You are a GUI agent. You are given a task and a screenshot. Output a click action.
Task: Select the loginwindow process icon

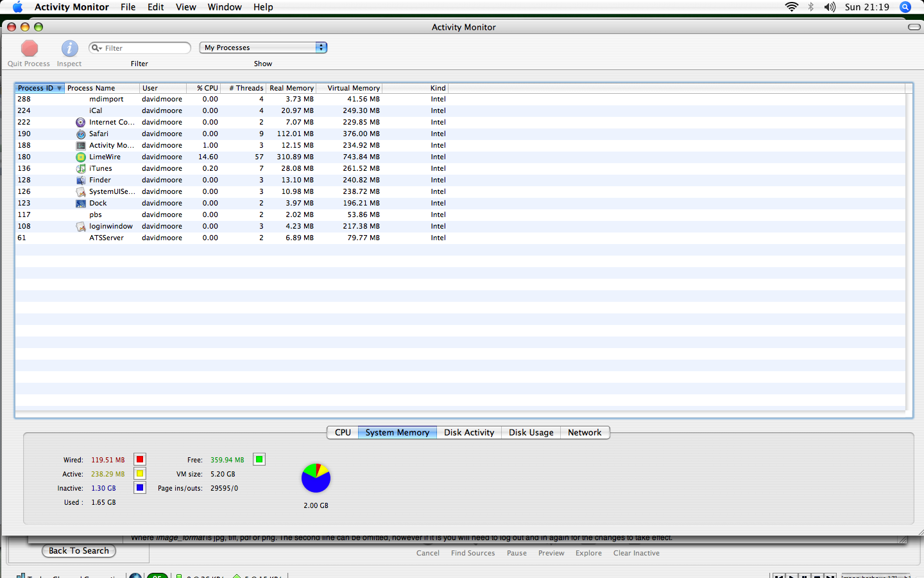point(80,226)
